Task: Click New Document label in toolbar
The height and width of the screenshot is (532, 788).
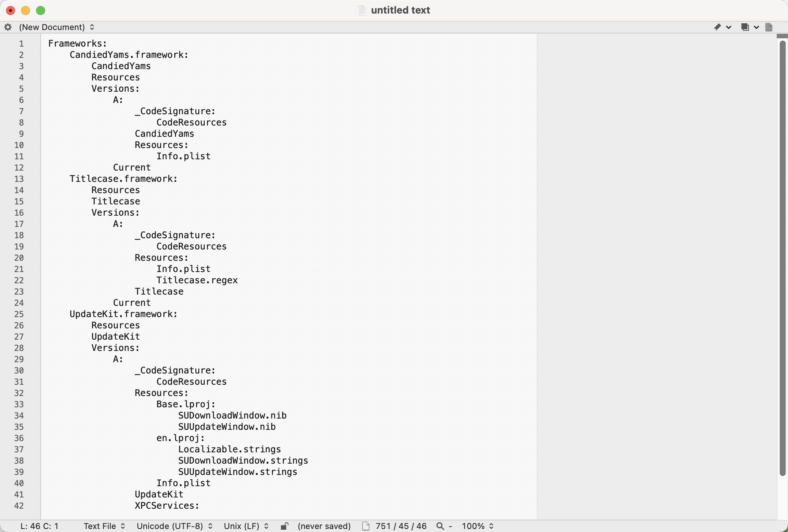Action: point(53,27)
